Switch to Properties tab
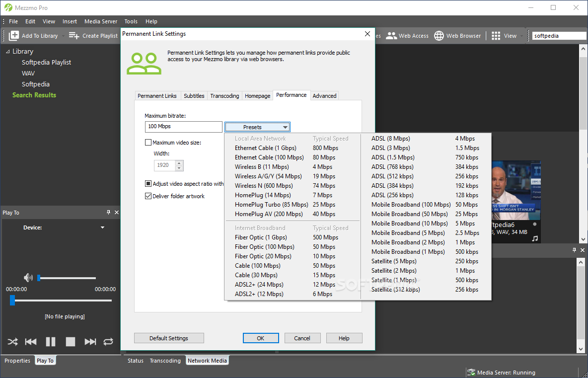This screenshot has height=378, width=588. click(17, 361)
